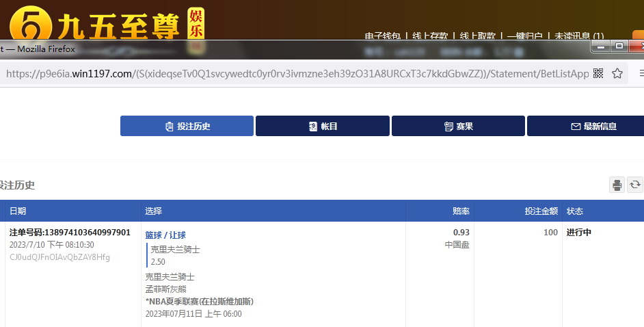Switch to the 帐目 tab

pyautogui.click(x=323, y=126)
